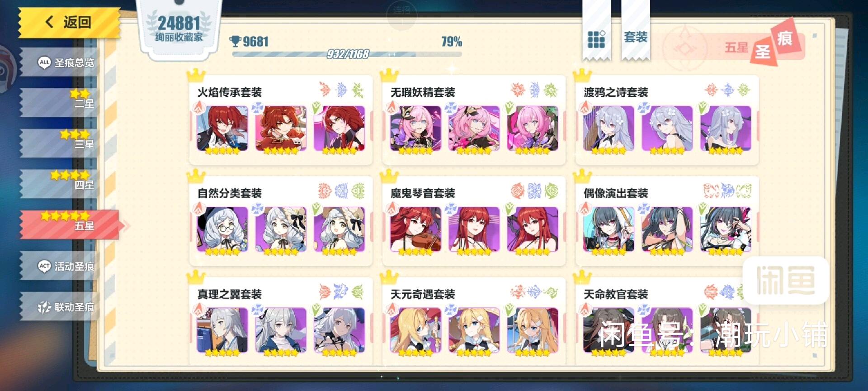Select the 自然分类套装 top stigmata with glasses
This screenshot has height=391, width=868.
222,229
